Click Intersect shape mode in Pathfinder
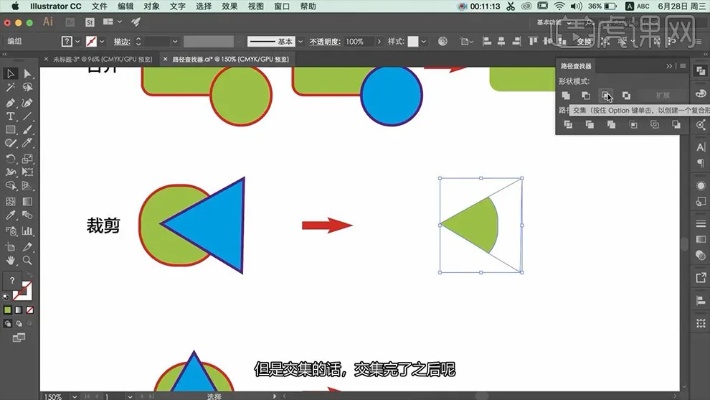This screenshot has width=710, height=400. click(x=606, y=96)
